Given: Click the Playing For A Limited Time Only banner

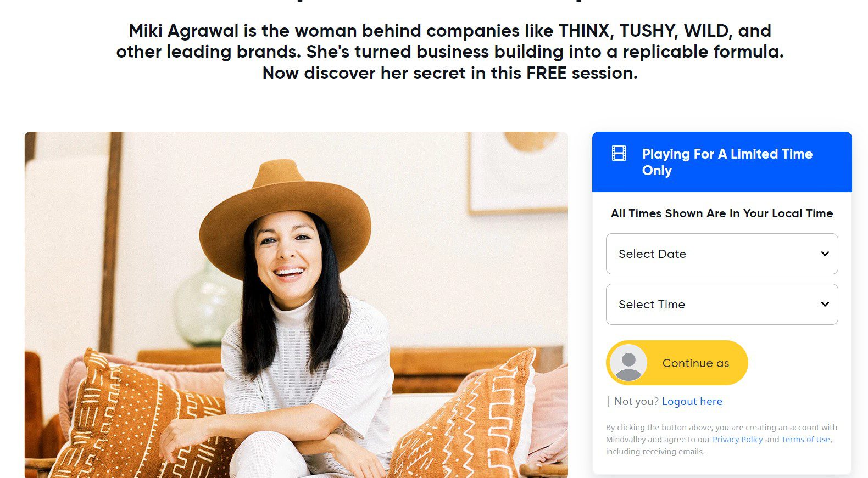Looking at the screenshot, I should click(722, 162).
